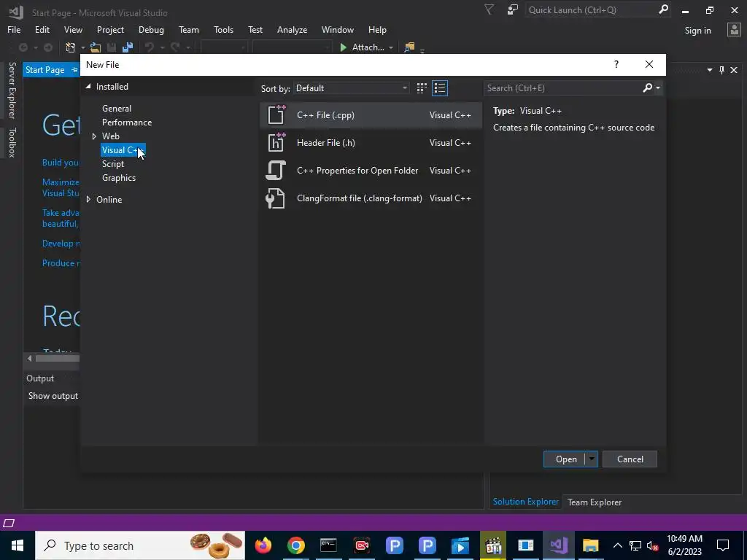
Task: Open the right panel window position dropdown
Action: (x=709, y=70)
